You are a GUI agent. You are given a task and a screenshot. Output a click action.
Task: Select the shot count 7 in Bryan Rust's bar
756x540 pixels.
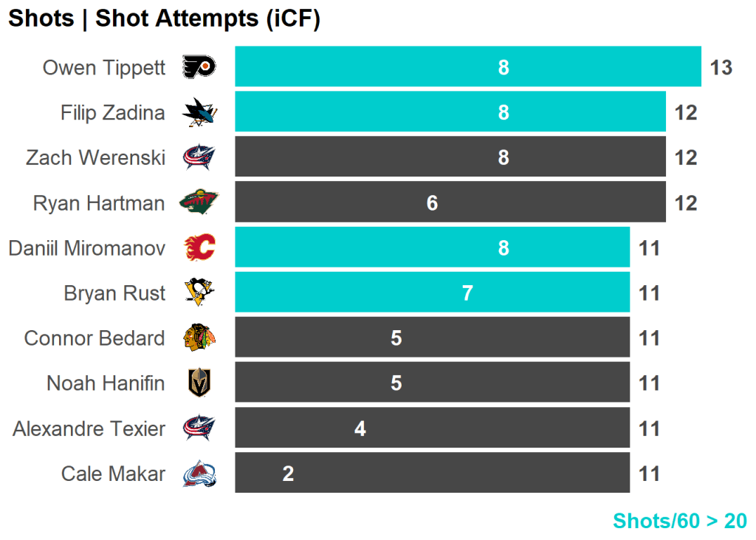(467, 293)
